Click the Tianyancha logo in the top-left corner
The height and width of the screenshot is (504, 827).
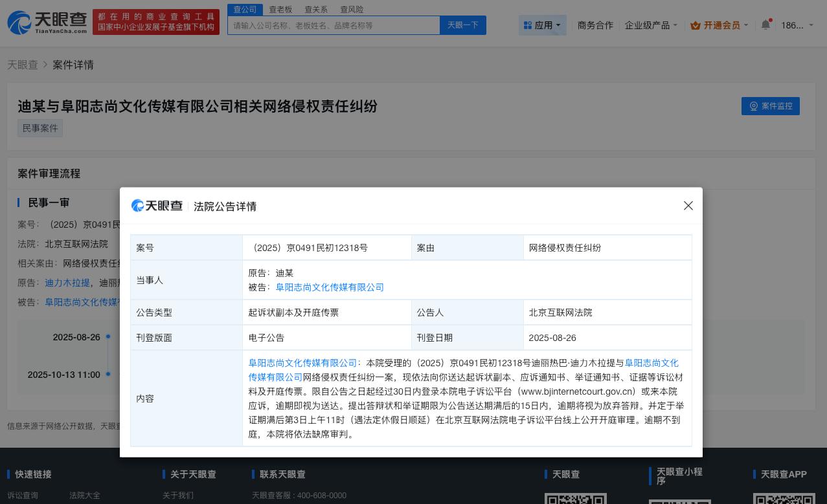point(45,22)
